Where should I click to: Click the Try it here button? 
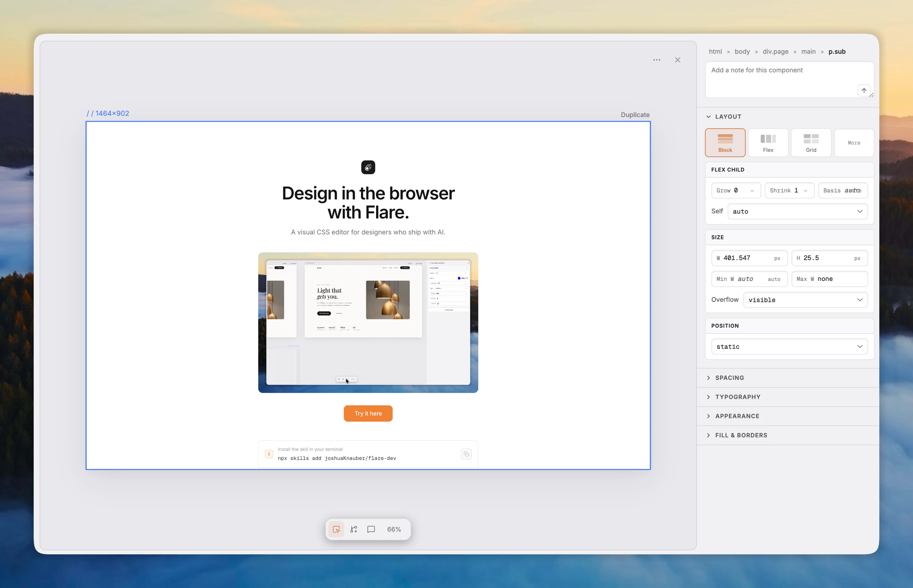tap(367, 413)
